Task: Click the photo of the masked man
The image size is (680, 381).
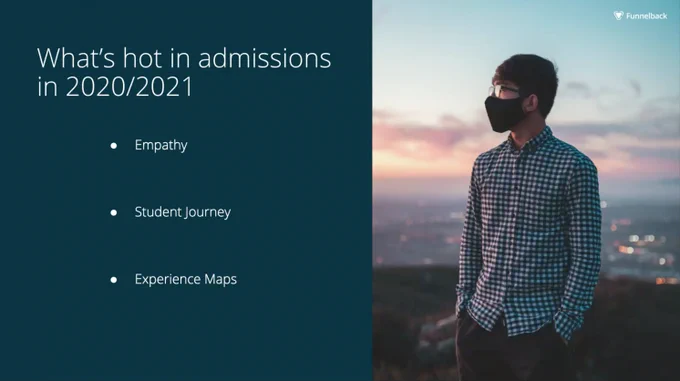Action: tap(526, 191)
